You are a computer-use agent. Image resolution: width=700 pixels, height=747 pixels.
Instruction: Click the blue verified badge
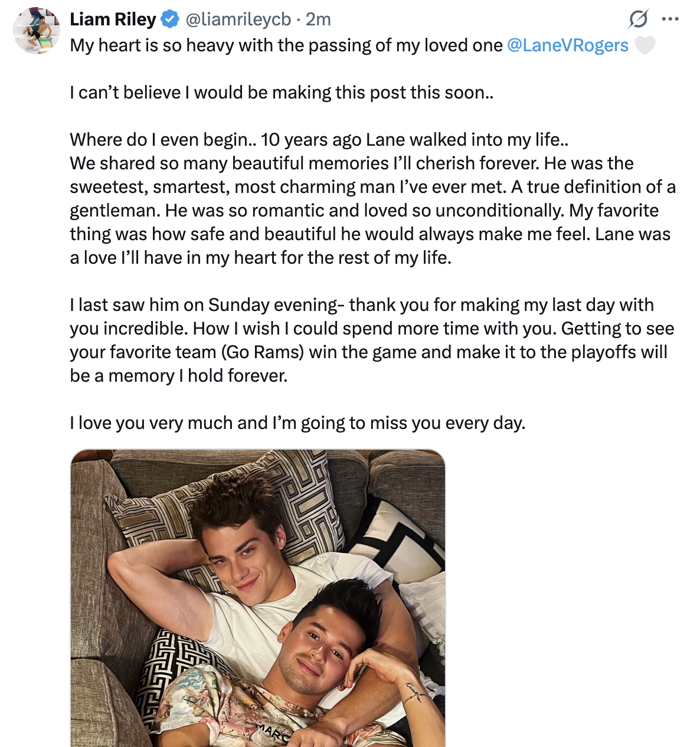pos(170,19)
